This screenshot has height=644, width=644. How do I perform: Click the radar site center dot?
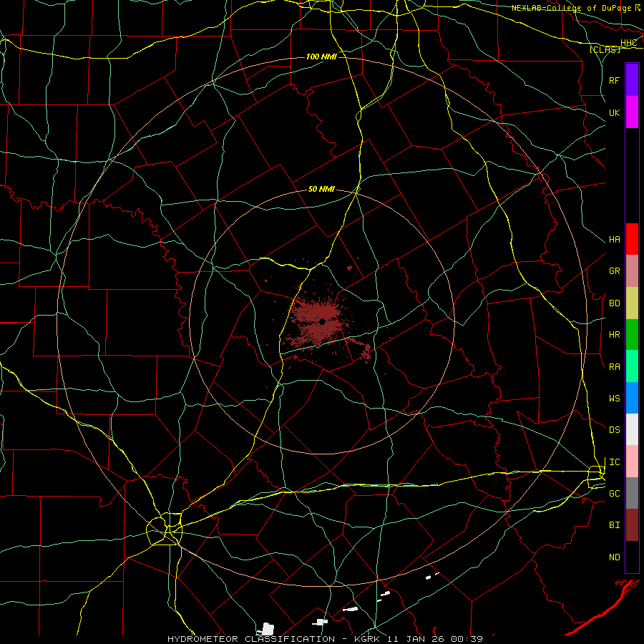click(323, 321)
